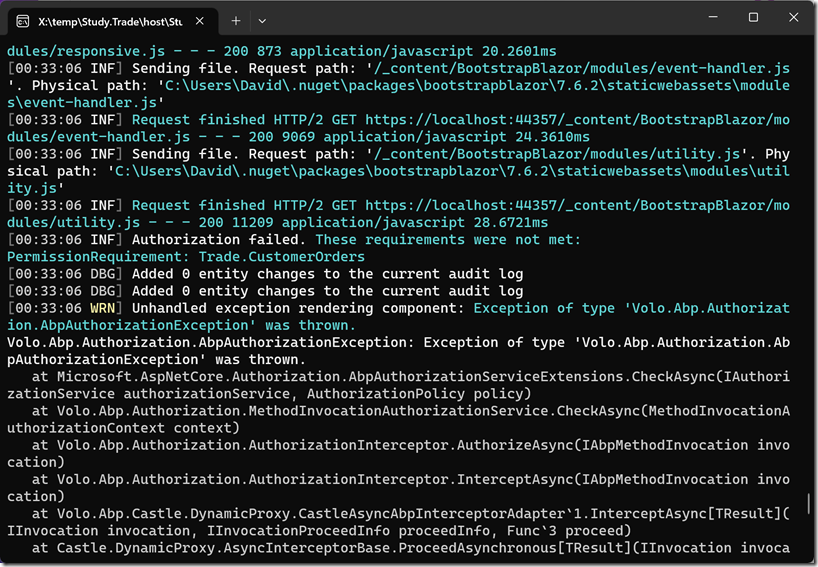Close the X:\temp\Study.Trade tab
Screen dimensions: 818x567
coord(198,20)
